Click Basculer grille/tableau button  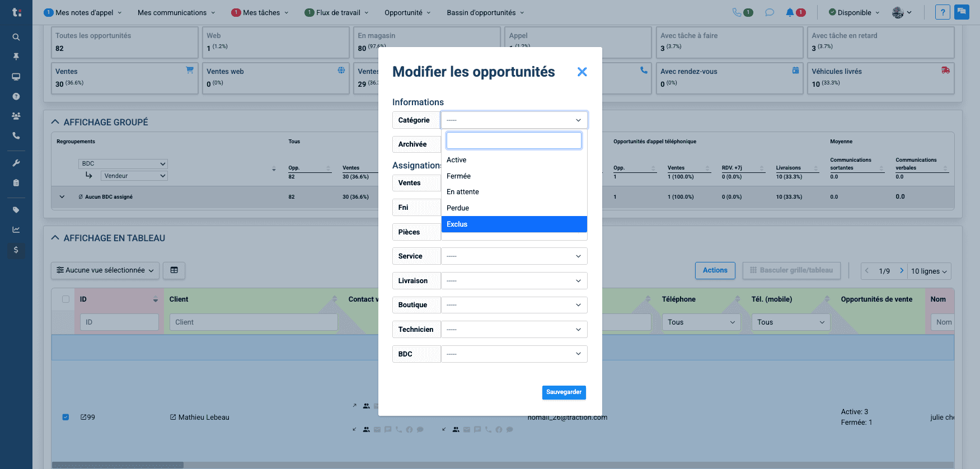point(791,270)
